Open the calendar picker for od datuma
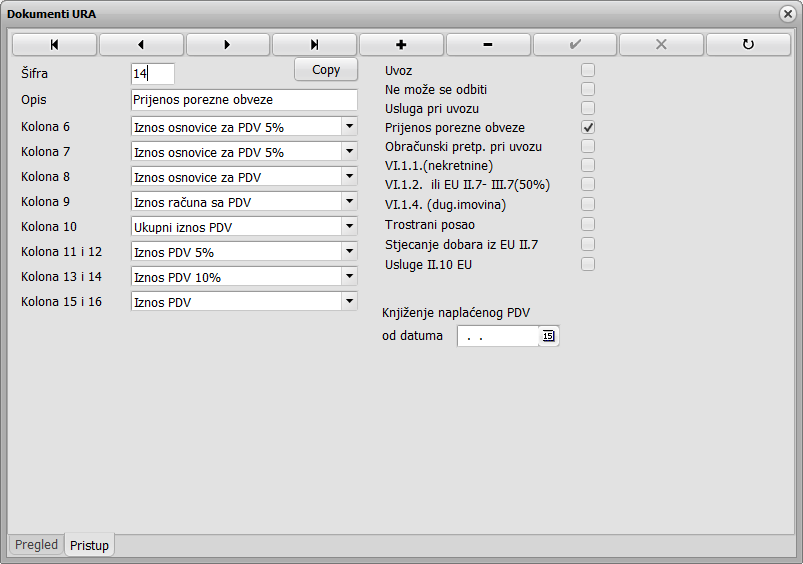This screenshot has height=564, width=803. 548,336
